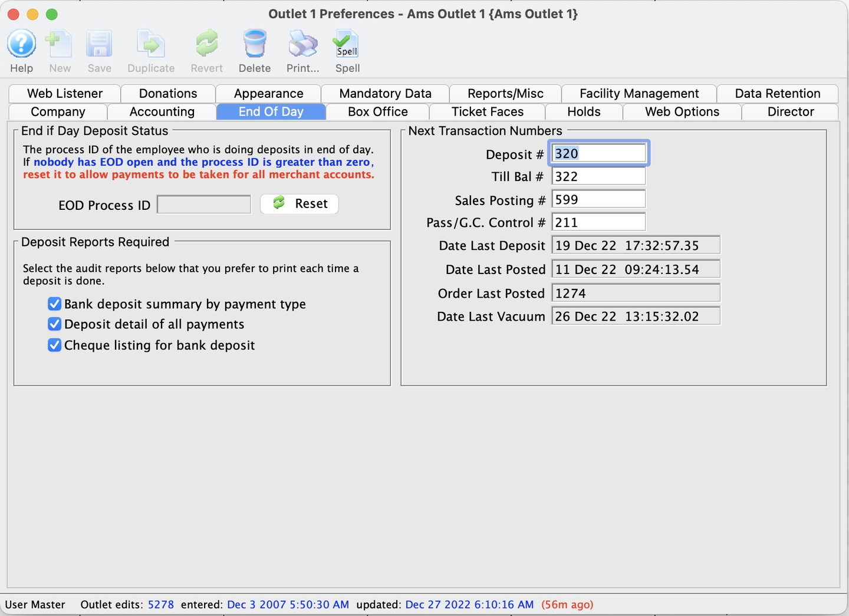The height and width of the screenshot is (616, 849).
Task: Run the Spell check icon
Action: 347,44
